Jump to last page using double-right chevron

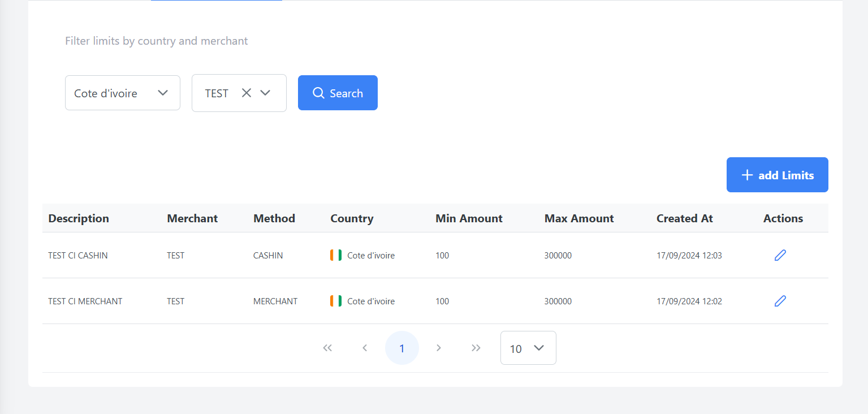(476, 348)
